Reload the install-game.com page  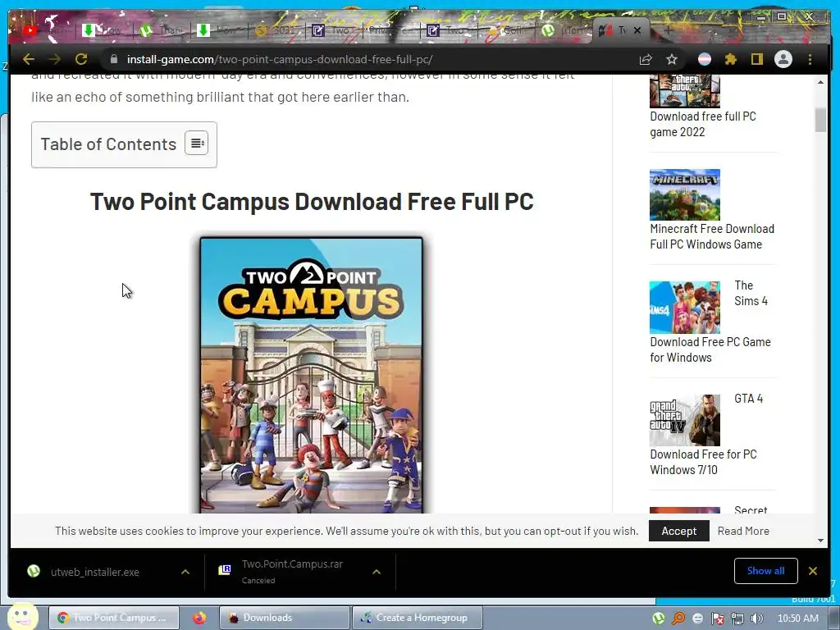(x=81, y=59)
